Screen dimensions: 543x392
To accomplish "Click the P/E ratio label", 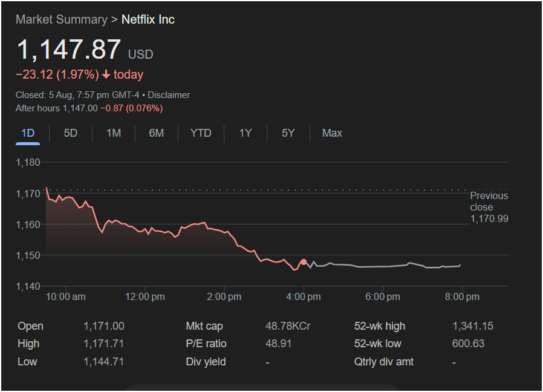I will [206, 344].
